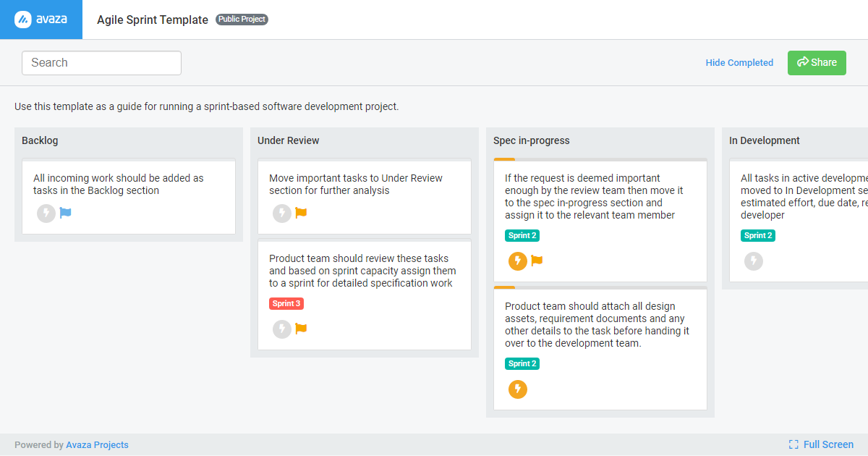Click the red Sprint 3 tag
Viewport: 868px width, 456px height.
click(286, 303)
